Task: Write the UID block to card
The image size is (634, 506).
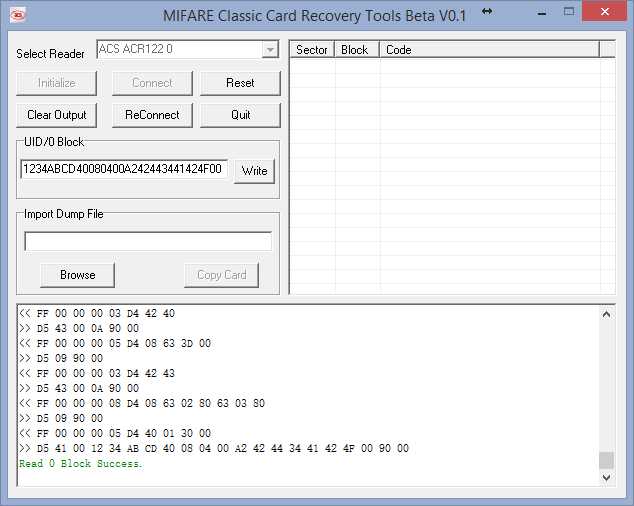Action: [254, 171]
